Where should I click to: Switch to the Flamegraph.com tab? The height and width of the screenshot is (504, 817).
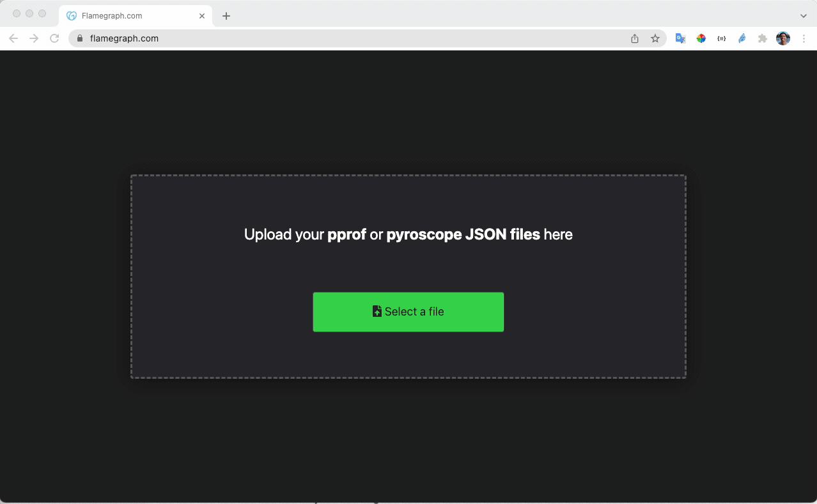[136, 16]
